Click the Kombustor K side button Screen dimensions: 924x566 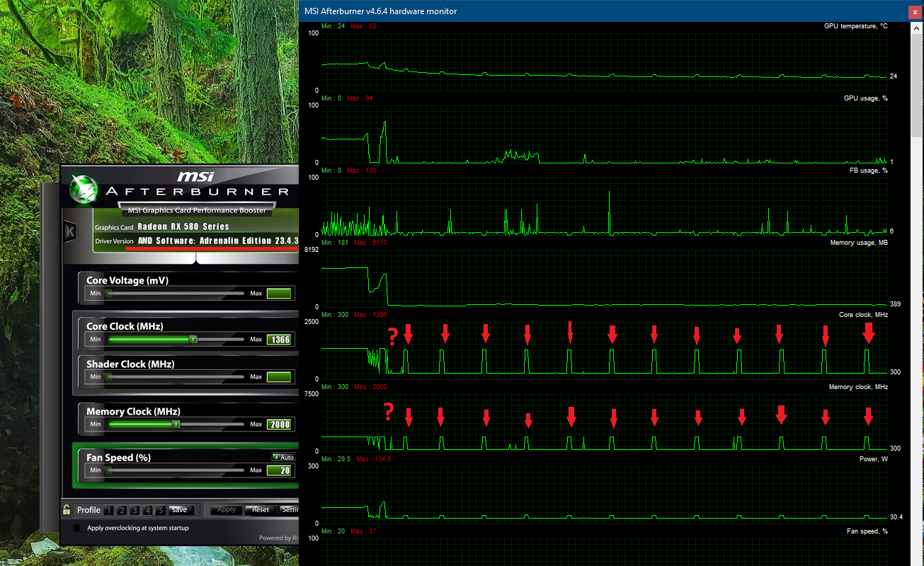pyautogui.click(x=70, y=231)
